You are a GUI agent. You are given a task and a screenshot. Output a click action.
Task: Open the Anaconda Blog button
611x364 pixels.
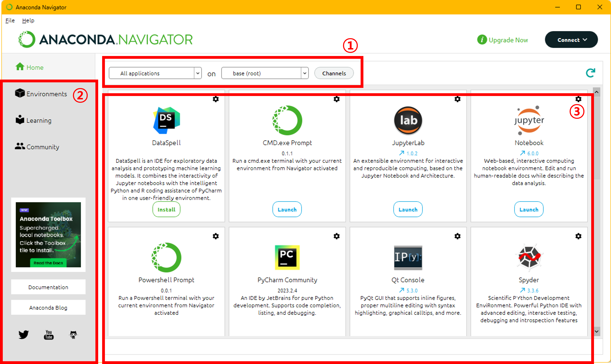(x=48, y=307)
